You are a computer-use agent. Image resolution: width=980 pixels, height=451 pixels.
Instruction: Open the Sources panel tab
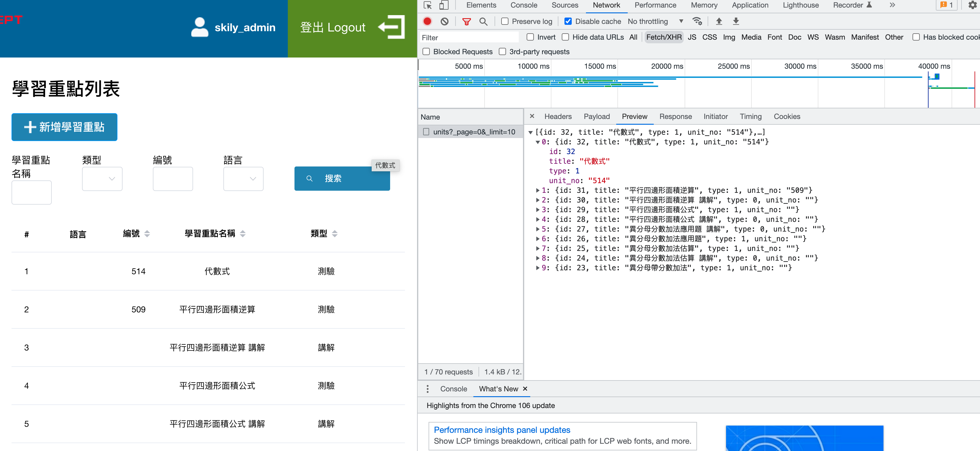(x=564, y=5)
